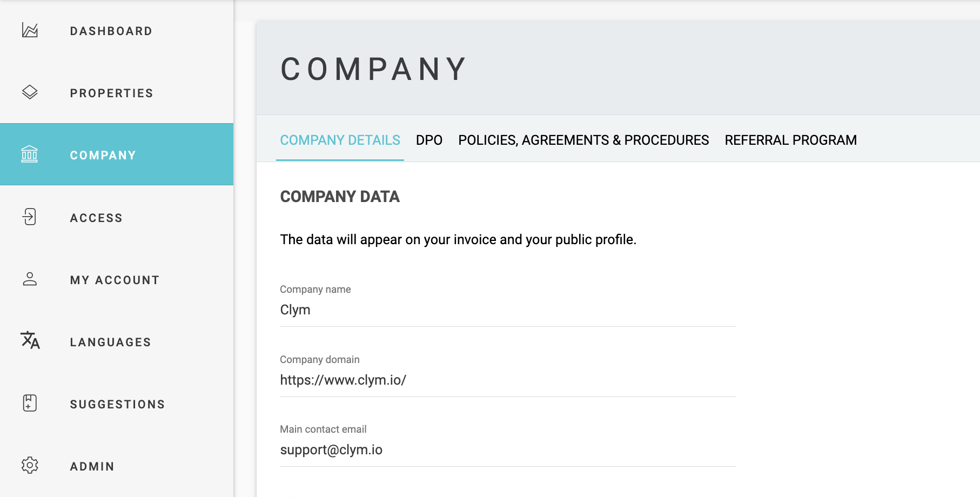Click the invoice and public profile note
This screenshot has width=980, height=497.
[458, 239]
